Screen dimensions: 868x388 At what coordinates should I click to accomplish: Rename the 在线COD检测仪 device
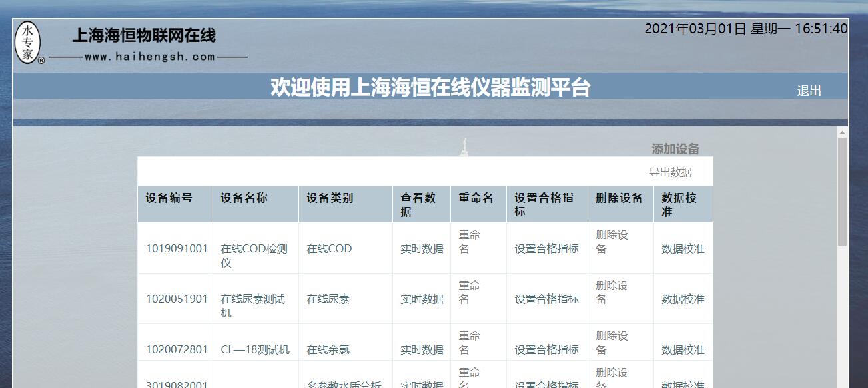click(x=469, y=242)
